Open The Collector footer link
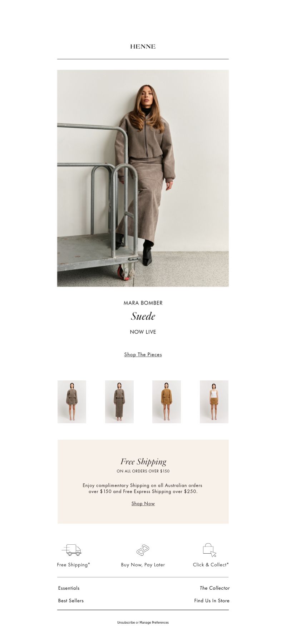 coord(214,588)
